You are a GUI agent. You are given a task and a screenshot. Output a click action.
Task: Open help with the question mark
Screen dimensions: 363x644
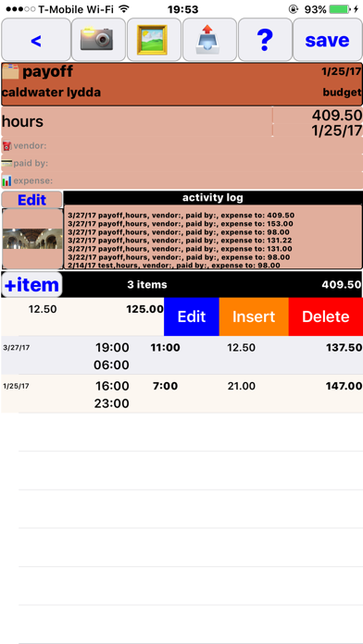[265, 40]
